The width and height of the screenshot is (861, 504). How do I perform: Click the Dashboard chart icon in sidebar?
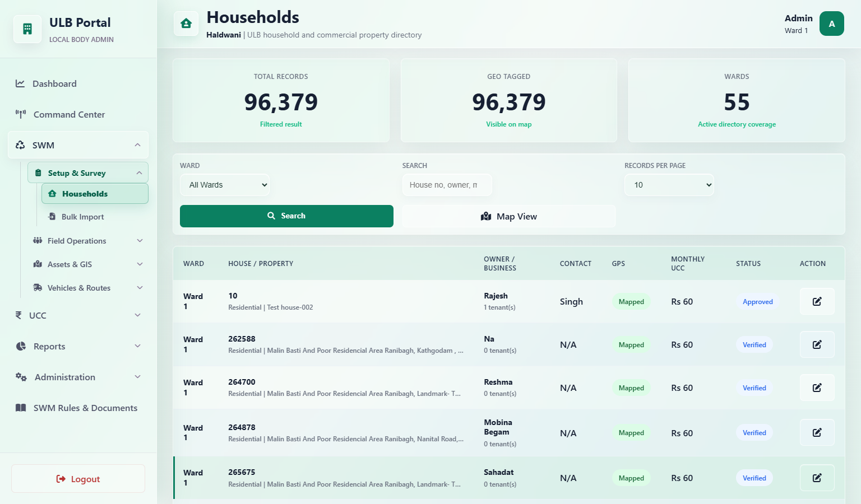[x=20, y=83]
